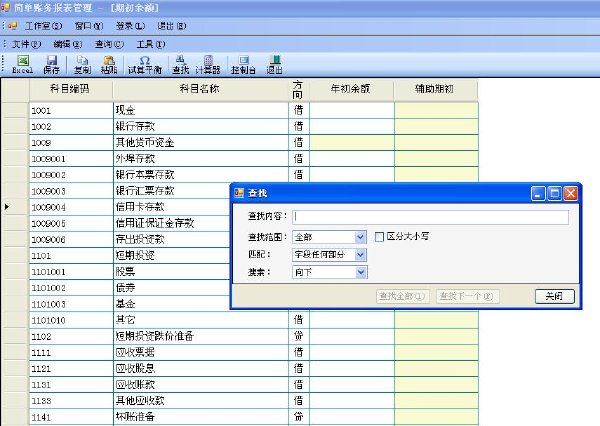This screenshot has height=426, width=600.
Task: Select the cell 坏账准备
Action: (201, 416)
